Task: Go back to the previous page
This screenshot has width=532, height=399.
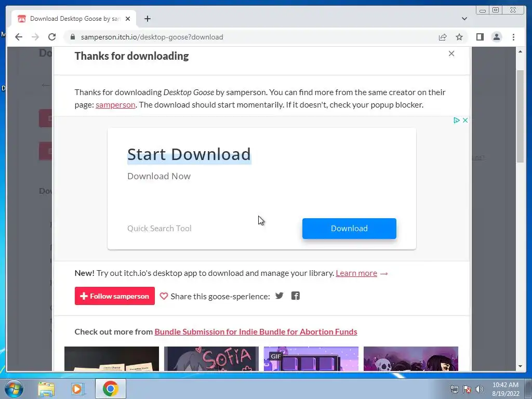Action: [19, 37]
